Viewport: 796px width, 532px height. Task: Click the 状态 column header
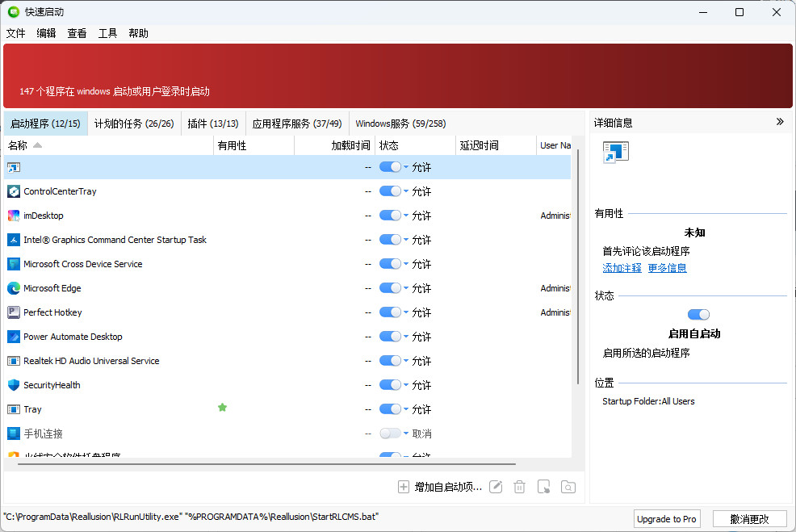pyautogui.click(x=415, y=145)
